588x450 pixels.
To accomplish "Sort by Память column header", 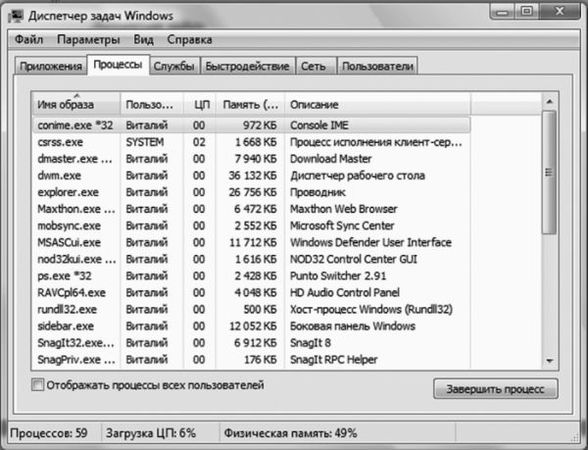I will point(250,104).
